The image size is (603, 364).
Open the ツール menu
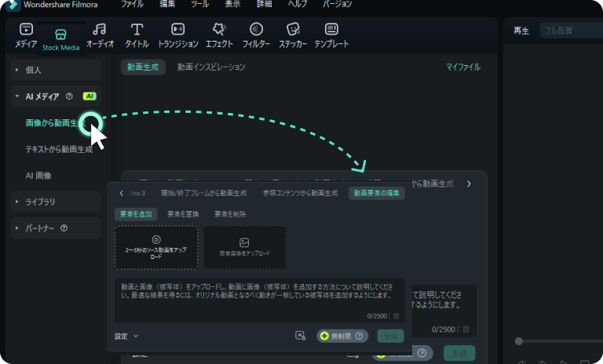click(x=200, y=4)
